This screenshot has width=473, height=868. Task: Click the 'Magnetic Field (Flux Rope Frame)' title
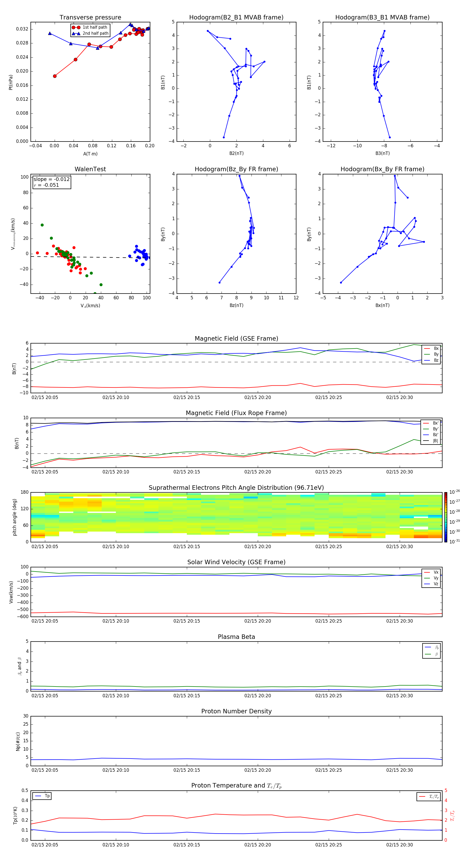[x=236, y=413]
